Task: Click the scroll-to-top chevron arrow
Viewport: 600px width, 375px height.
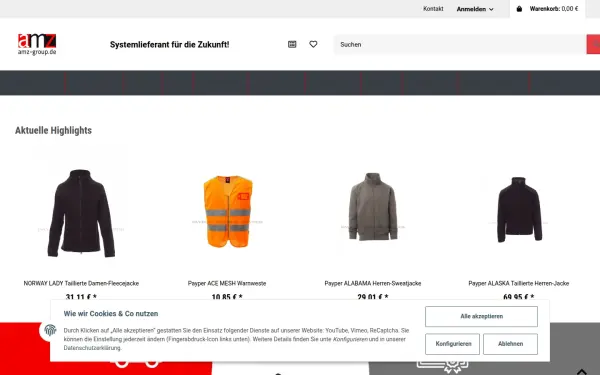Action: (x=582, y=371)
